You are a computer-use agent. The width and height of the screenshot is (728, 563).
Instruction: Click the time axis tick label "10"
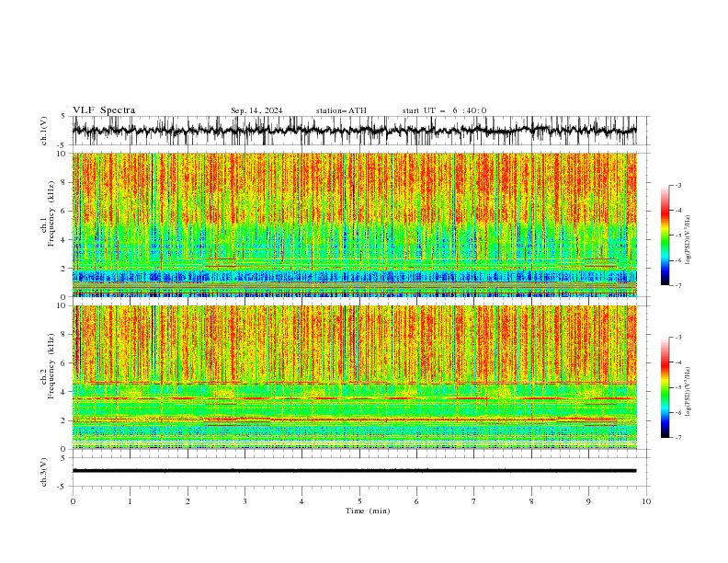(646, 501)
